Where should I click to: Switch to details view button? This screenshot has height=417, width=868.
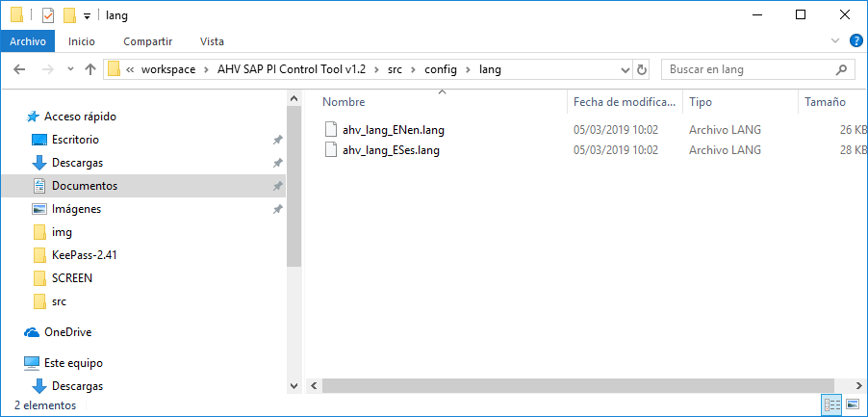pos(830,404)
